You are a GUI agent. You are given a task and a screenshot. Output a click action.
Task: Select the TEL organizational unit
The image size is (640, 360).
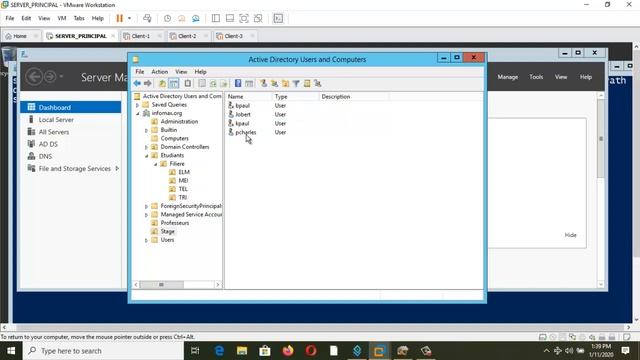coord(183,189)
